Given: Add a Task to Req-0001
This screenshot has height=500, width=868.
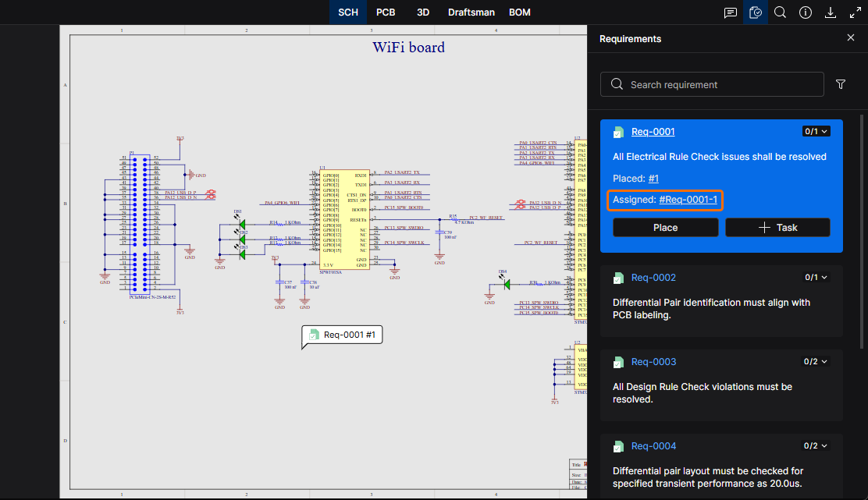Looking at the screenshot, I should point(777,227).
